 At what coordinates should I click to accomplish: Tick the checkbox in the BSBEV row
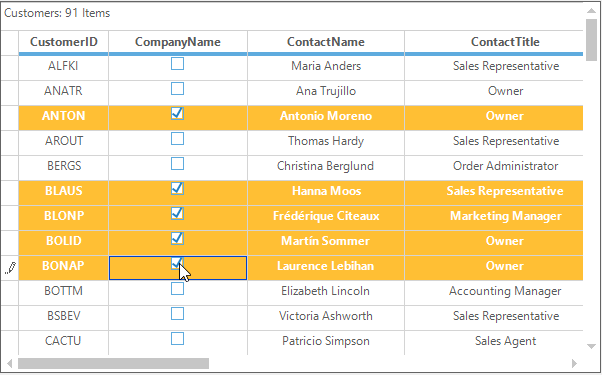(x=177, y=314)
